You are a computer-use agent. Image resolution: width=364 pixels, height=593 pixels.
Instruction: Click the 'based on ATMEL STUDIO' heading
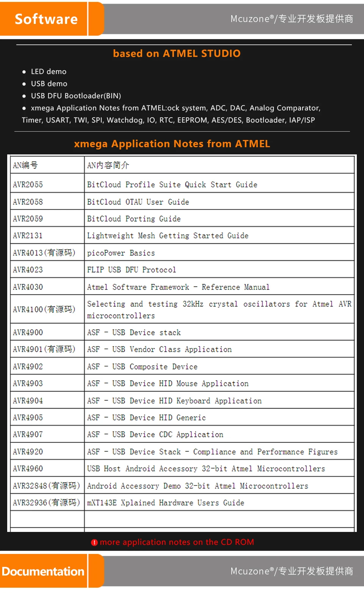point(177,53)
